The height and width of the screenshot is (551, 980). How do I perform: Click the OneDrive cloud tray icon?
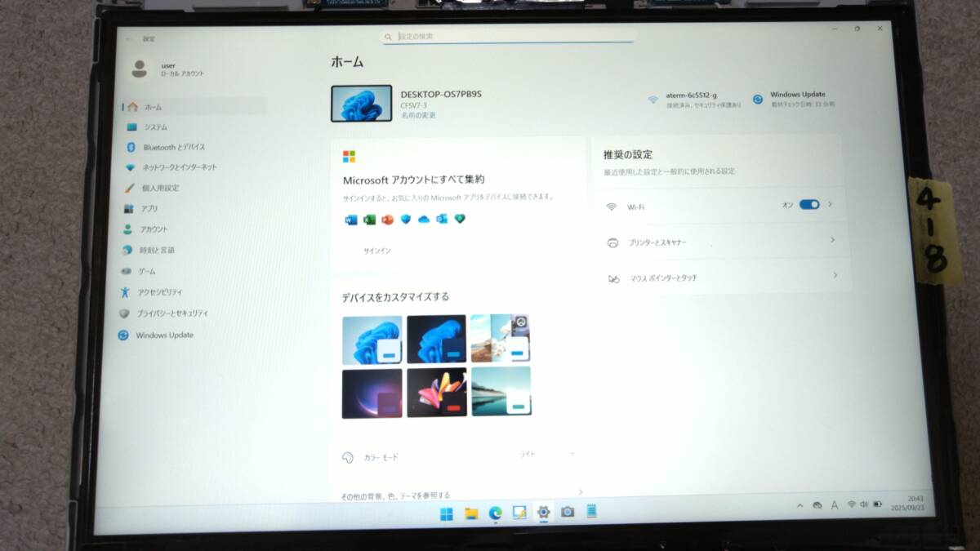click(x=817, y=505)
